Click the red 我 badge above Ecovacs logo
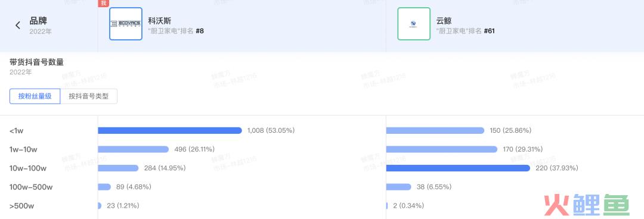 pyautogui.click(x=103, y=3)
